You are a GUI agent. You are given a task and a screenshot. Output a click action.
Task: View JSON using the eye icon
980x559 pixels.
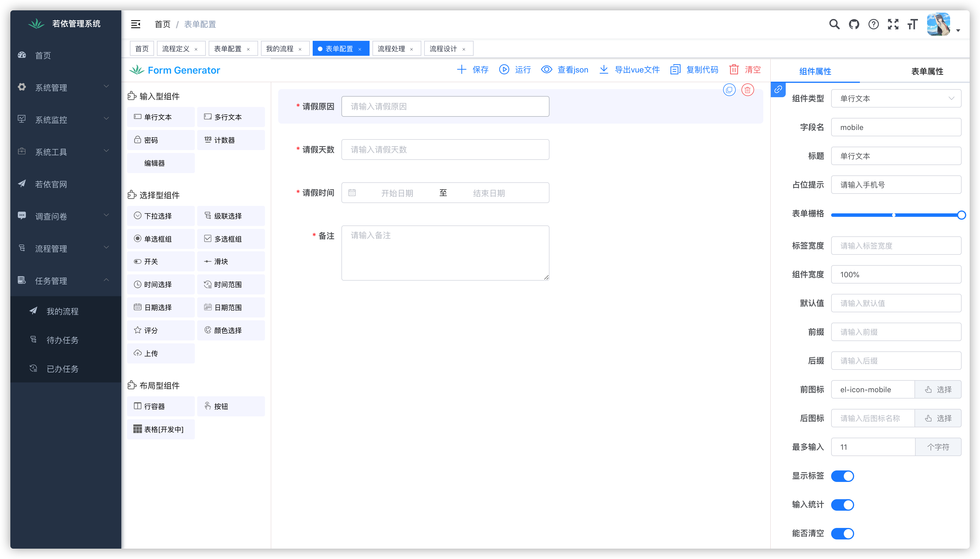546,70
